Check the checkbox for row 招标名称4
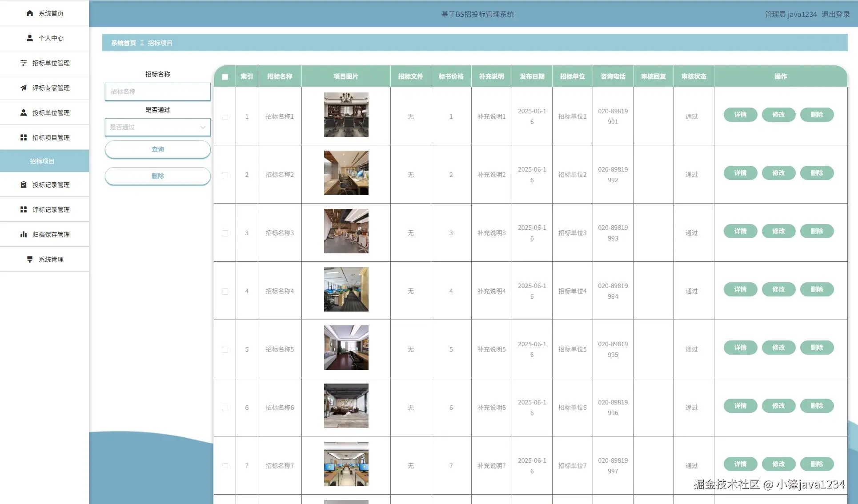The width and height of the screenshot is (858, 504). coord(225,291)
